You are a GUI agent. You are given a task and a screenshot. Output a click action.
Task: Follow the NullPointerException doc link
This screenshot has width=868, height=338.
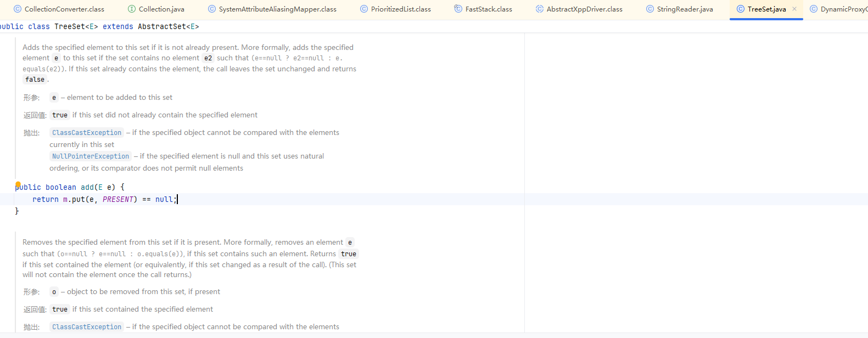click(91, 156)
